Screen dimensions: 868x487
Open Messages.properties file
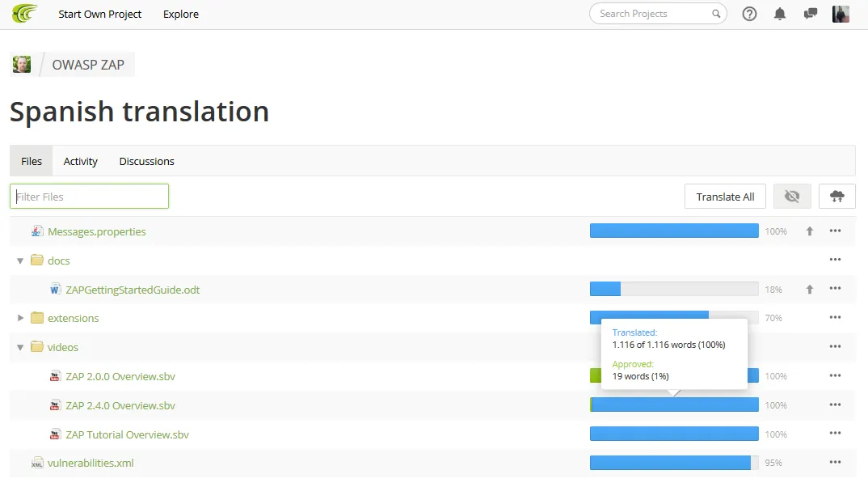(x=97, y=231)
